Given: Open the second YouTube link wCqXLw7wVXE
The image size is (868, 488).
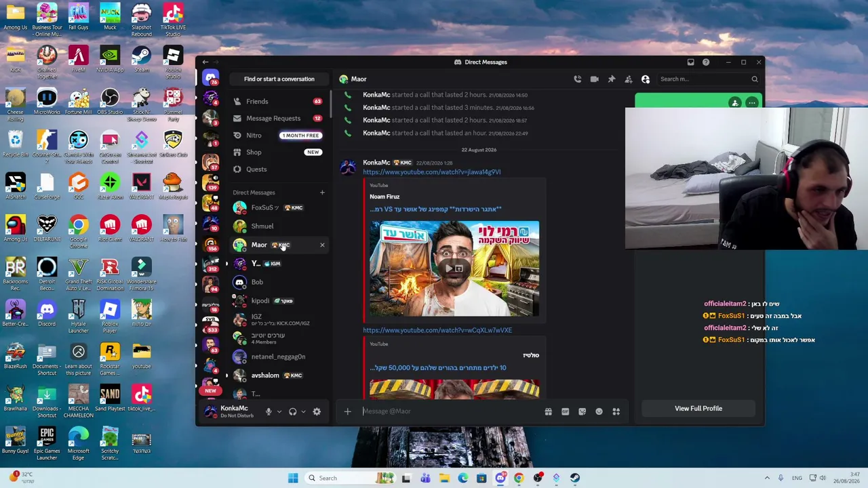Looking at the screenshot, I should 437,330.
